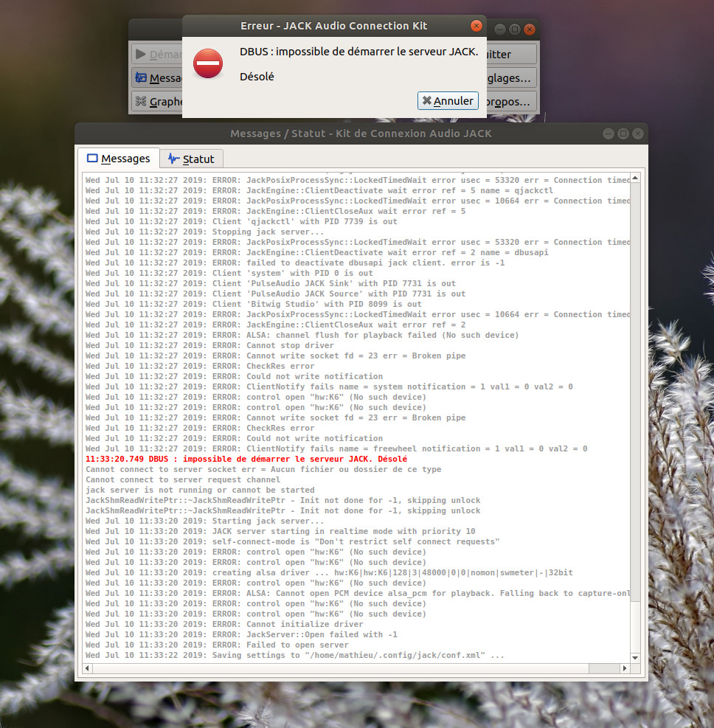Minimize the QjackCtl main window

point(499,30)
